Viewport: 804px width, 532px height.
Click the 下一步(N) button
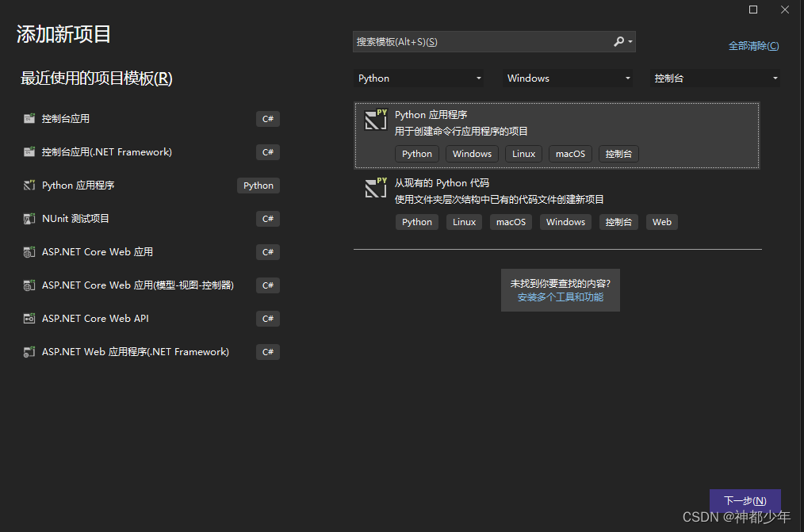745,501
